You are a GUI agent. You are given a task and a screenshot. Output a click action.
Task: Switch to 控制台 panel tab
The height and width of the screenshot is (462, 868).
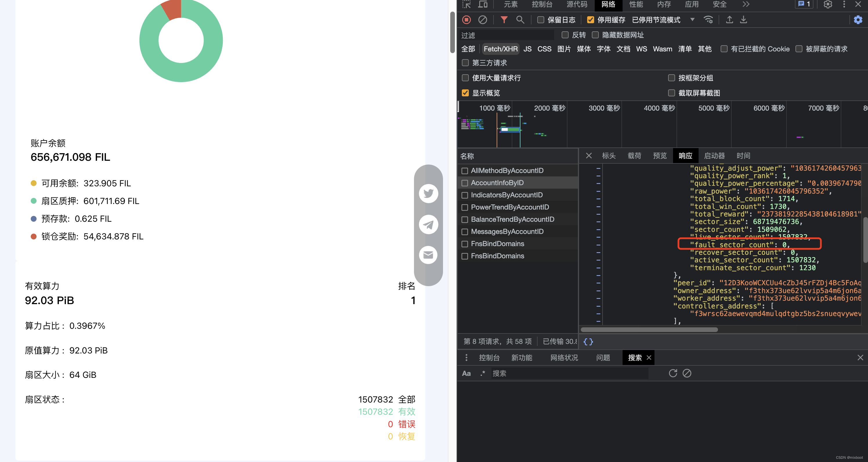coord(542,4)
